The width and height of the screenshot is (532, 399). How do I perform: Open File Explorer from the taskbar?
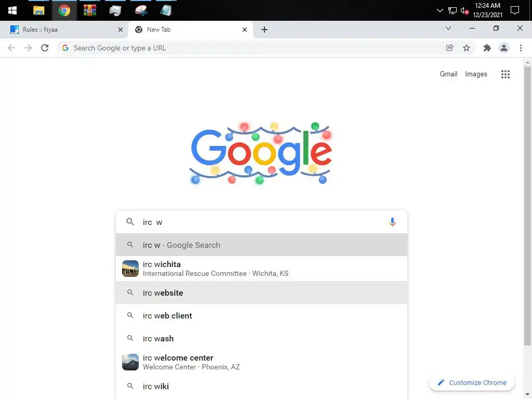click(x=38, y=10)
